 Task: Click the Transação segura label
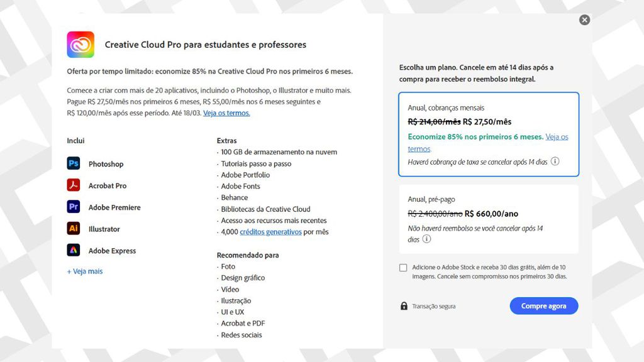(x=433, y=306)
